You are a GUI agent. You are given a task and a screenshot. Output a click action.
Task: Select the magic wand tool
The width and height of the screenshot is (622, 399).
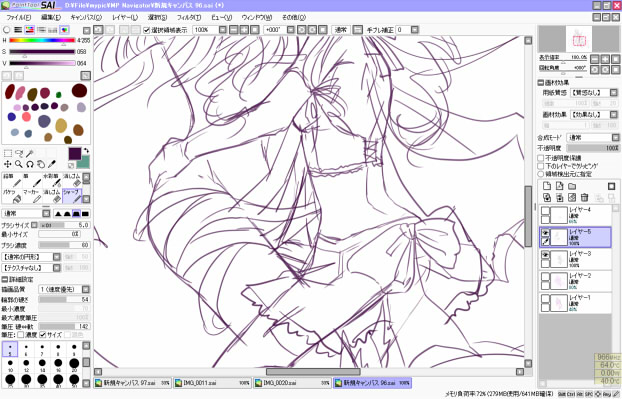30,153
